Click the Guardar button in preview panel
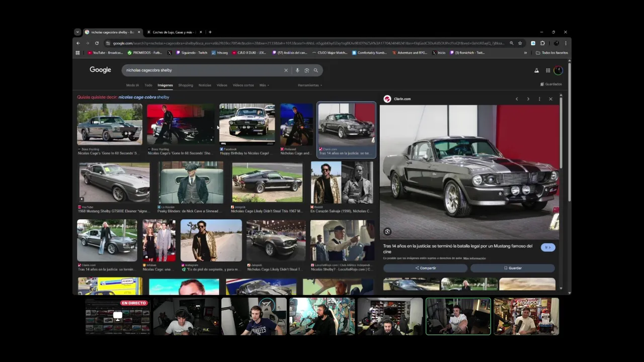Image resolution: width=644 pixels, height=362 pixels. 513,268
